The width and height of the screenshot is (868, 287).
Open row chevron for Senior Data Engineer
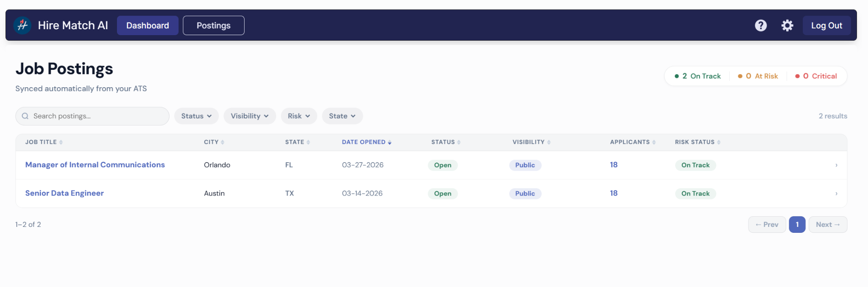pos(836,193)
